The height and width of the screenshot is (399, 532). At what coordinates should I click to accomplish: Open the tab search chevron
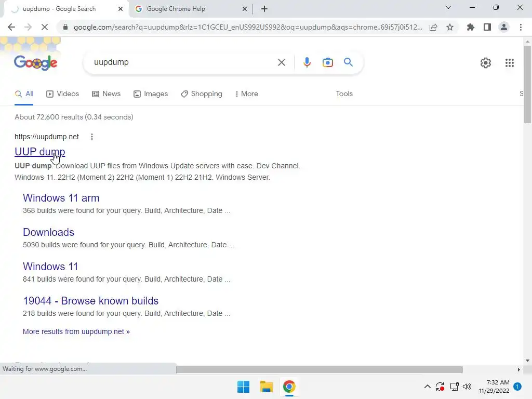448,7
